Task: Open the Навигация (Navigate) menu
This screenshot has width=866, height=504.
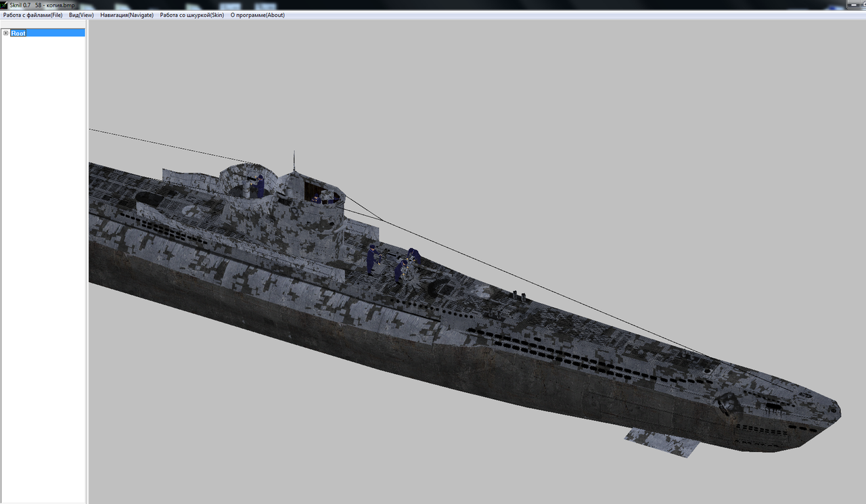Action: coord(127,15)
